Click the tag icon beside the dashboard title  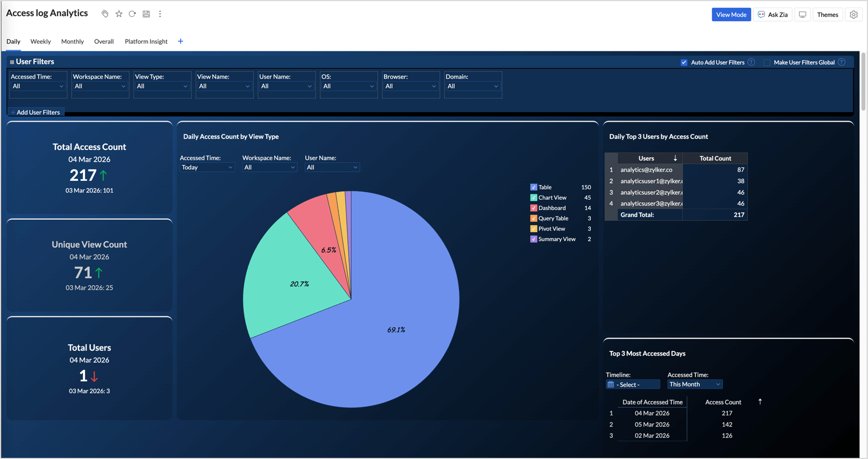[x=105, y=14]
